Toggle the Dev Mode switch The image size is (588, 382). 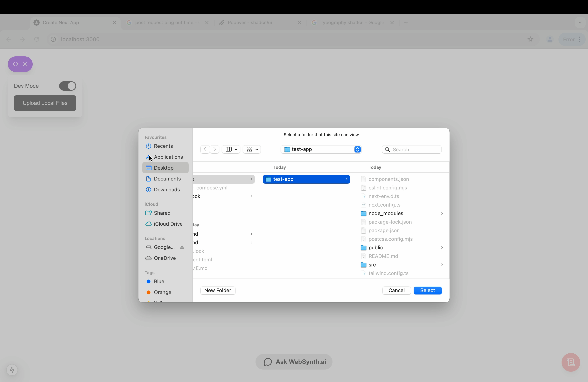tap(67, 86)
